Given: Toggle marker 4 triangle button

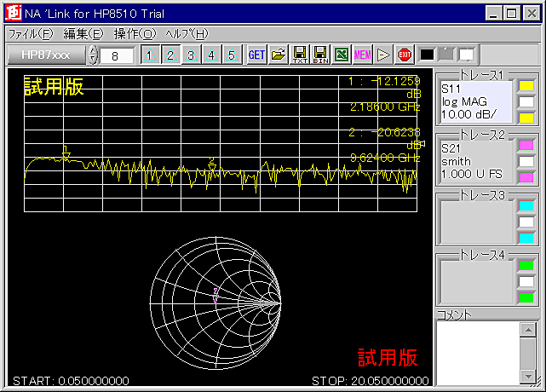Looking at the screenshot, I should [211, 55].
